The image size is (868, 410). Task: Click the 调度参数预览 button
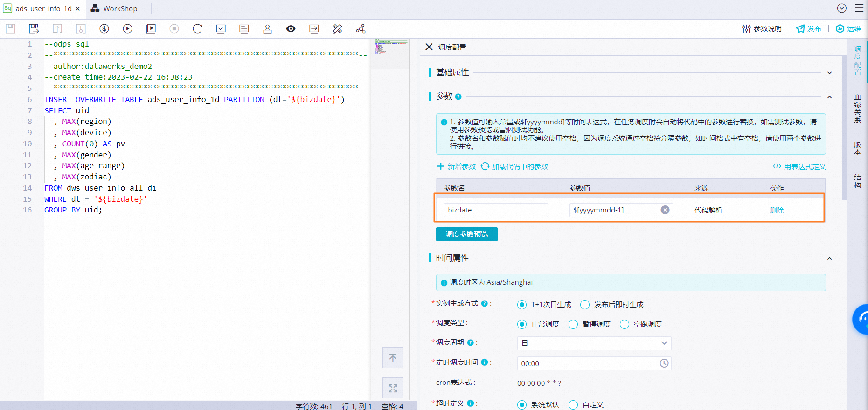[467, 234]
